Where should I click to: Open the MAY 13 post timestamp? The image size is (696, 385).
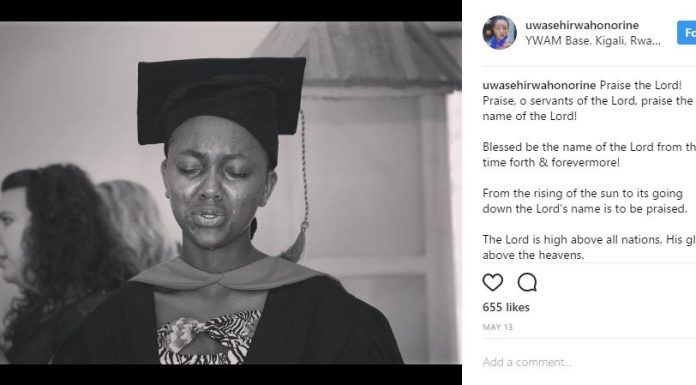pyautogui.click(x=498, y=327)
